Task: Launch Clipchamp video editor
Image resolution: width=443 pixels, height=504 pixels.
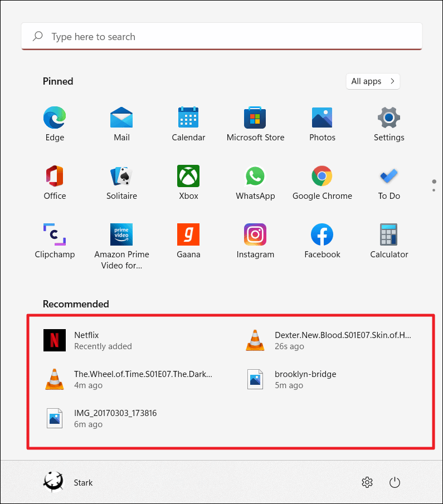Action: [55, 241]
